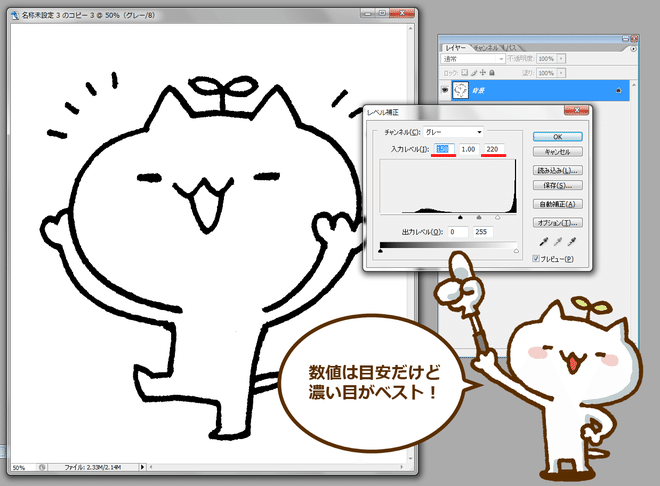660x486 pixels.
Task: Click the lock position move icon
Action: (483, 73)
